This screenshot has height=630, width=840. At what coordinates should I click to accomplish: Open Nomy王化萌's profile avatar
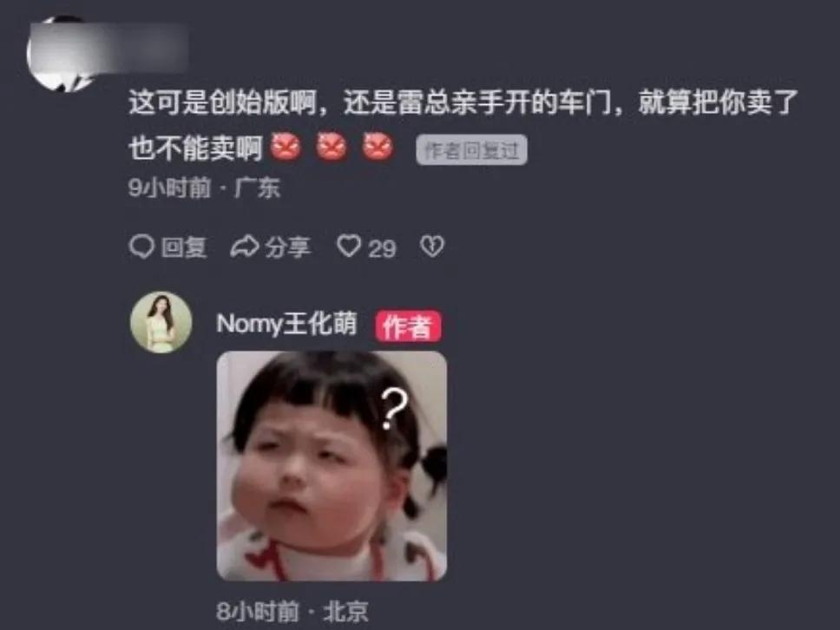[x=161, y=323]
